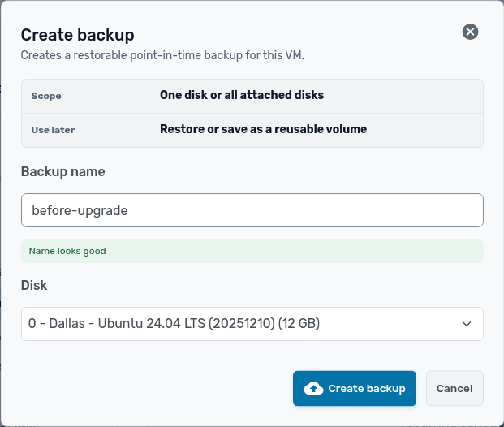Click the Scope label
Image resolution: width=504 pixels, height=427 pixels.
46,96
